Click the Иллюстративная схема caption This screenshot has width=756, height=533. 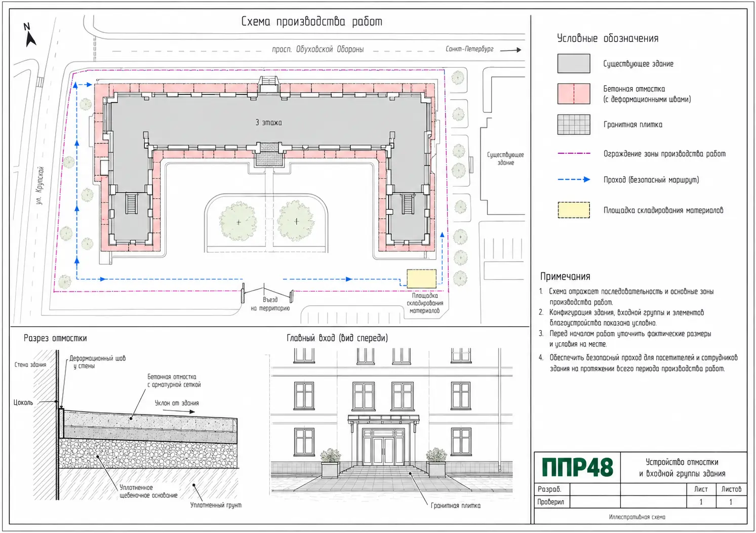point(637,517)
